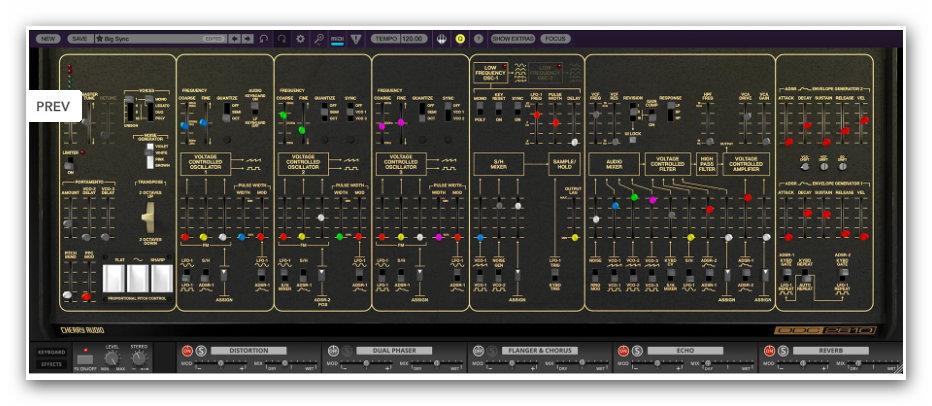Click the yellow Q icon
The height and width of the screenshot is (406, 932).
459,39
